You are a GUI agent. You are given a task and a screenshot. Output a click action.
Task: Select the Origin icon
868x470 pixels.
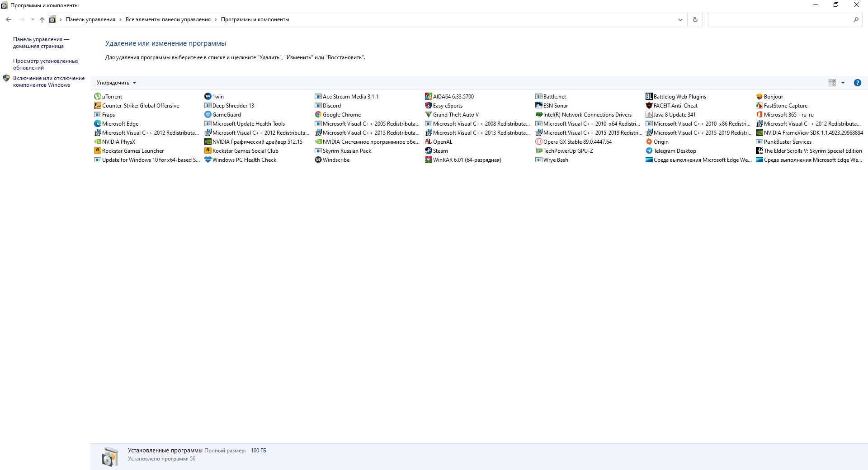[x=649, y=142]
